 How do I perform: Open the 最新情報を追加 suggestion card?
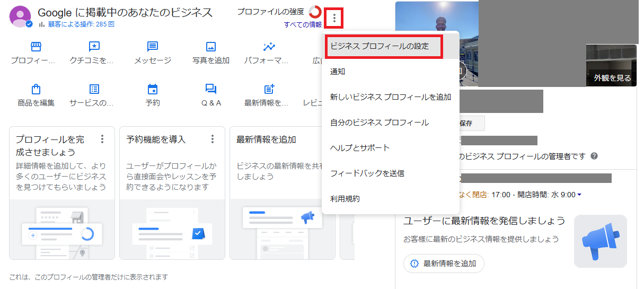pyautogui.click(x=283, y=193)
